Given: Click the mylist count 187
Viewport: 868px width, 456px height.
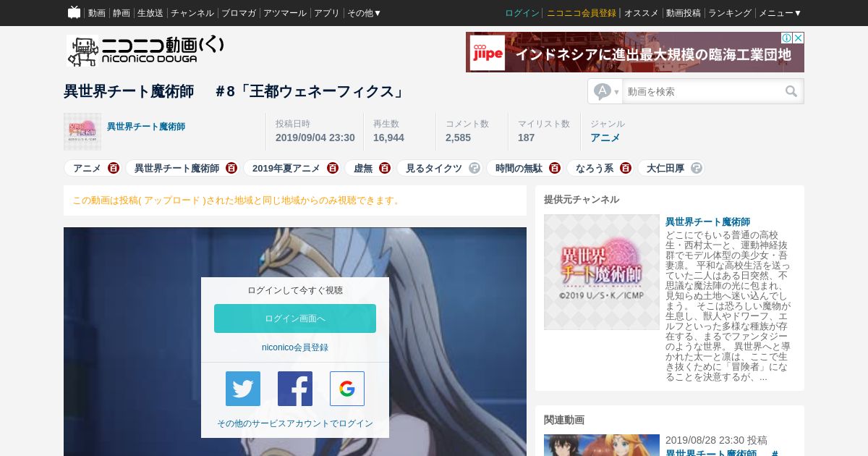Looking at the screenshot, I should coord(527,138).
